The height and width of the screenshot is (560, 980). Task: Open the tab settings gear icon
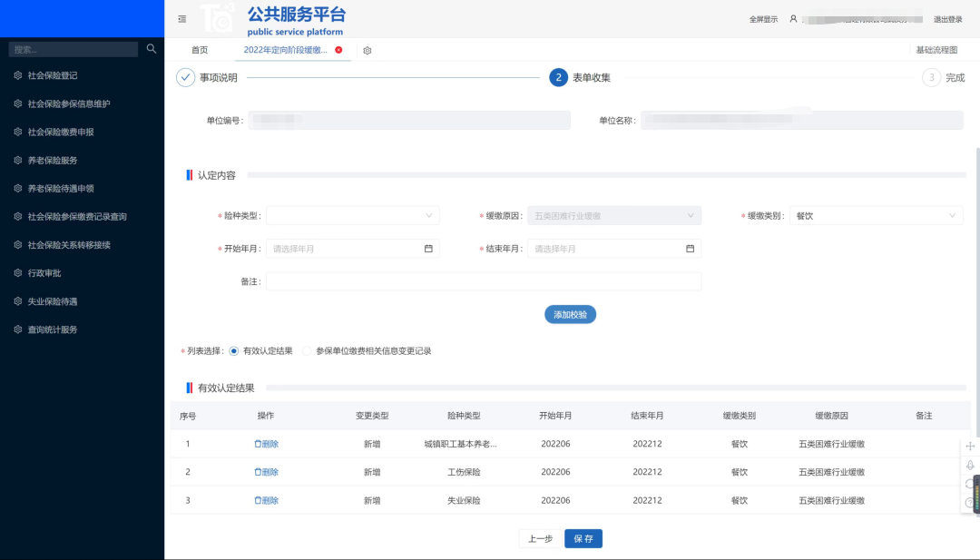367,51
